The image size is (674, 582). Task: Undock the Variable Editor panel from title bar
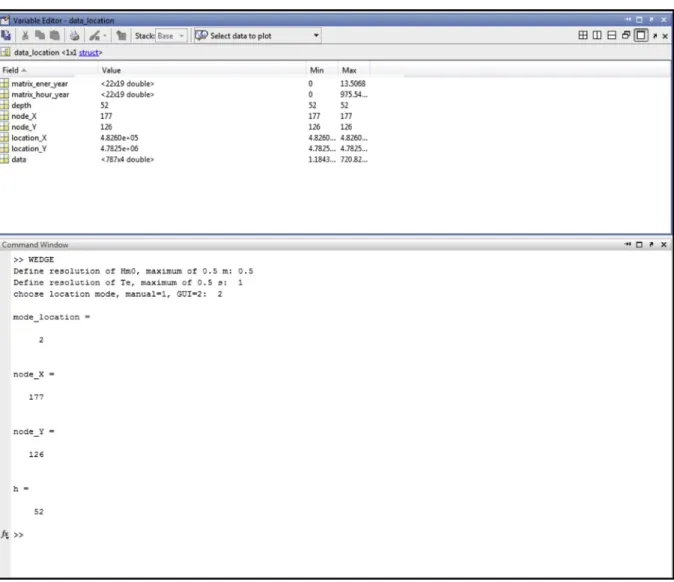click(x=651, y=19)
